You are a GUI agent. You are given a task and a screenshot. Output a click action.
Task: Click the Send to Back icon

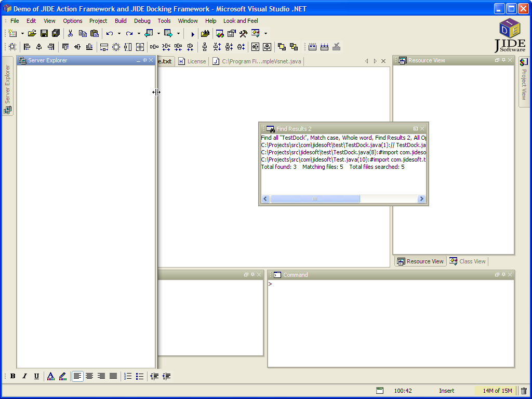coord(294,47)
